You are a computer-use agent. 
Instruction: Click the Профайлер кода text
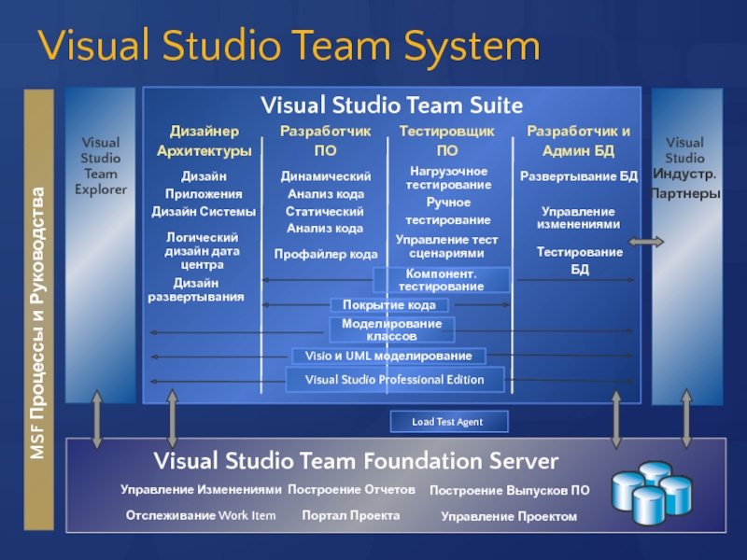click(326, 254)
